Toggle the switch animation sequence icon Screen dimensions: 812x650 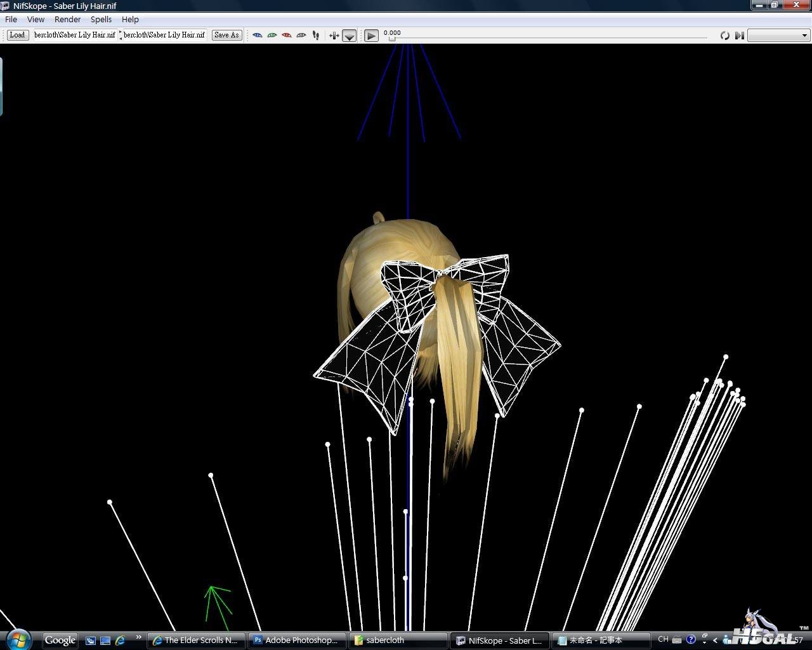click(x=739, y=36)
